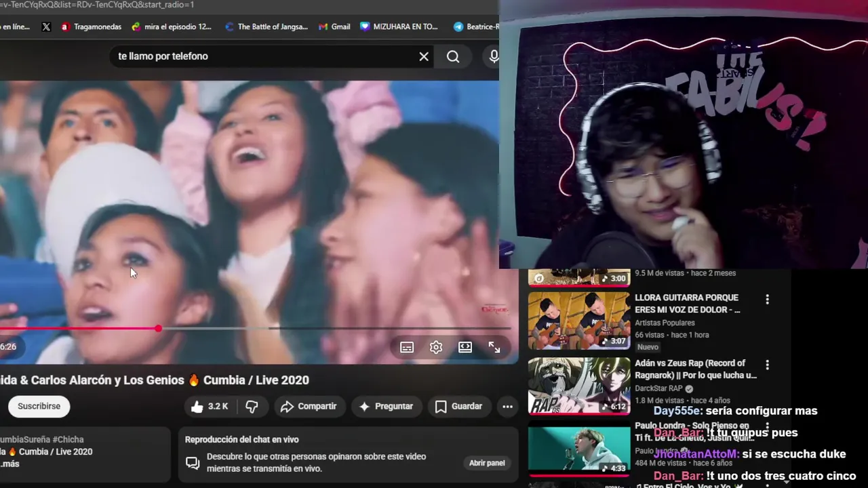The height and width of the screenshot is (488, 868).
Task: Click 'Abrir panel' for live chat replay
Action: 487,463
